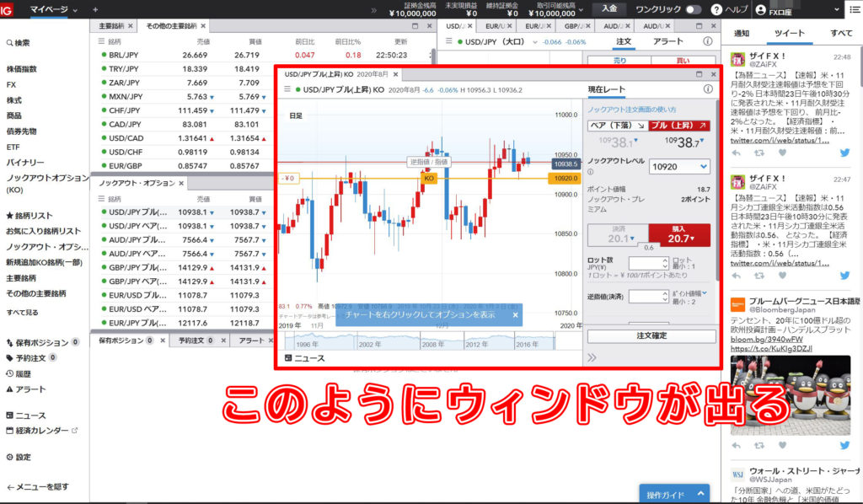Expand the マイページ dropdown chevron
Screen dimensions: 863x504
[75, 10]
